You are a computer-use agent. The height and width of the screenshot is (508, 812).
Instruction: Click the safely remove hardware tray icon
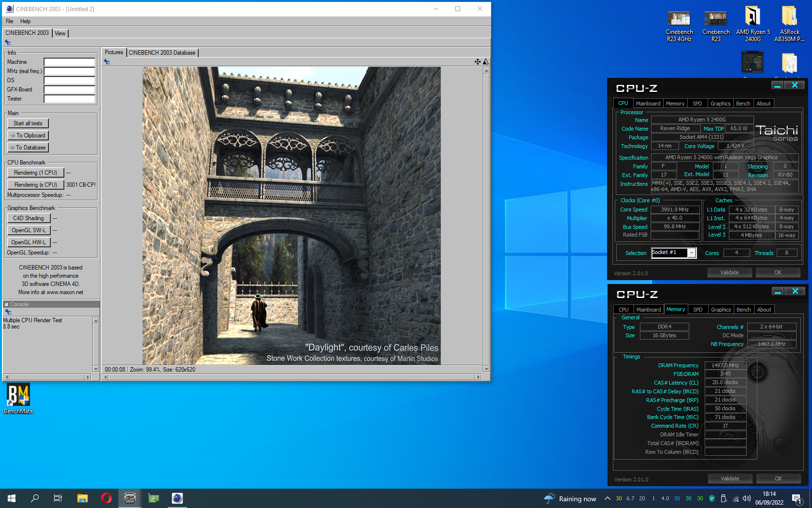click(x=724, y=498)
